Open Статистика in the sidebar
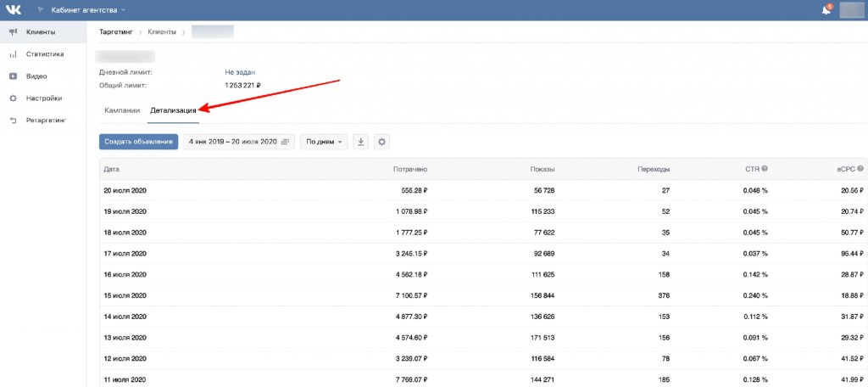868x387 pixels. (45, 54)
